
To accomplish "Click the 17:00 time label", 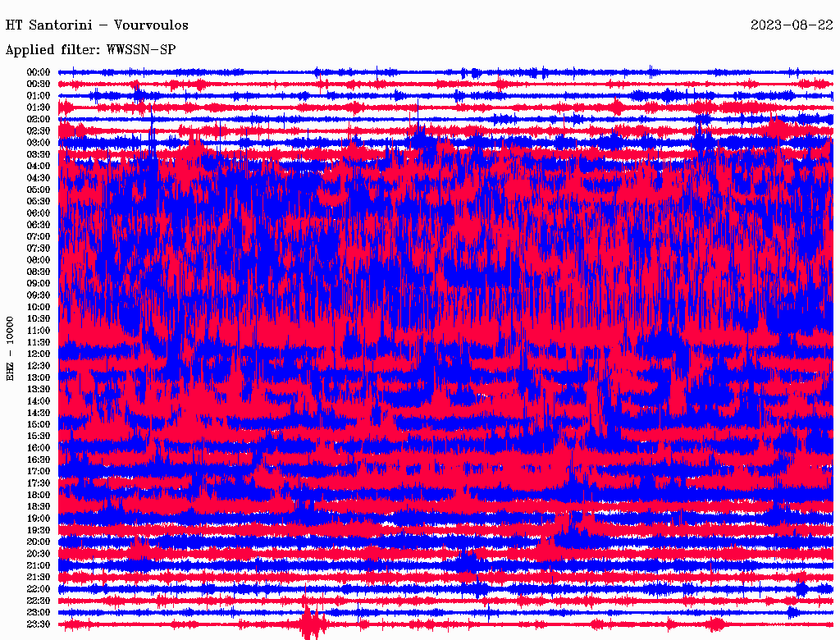I will [x=39, y=471].
